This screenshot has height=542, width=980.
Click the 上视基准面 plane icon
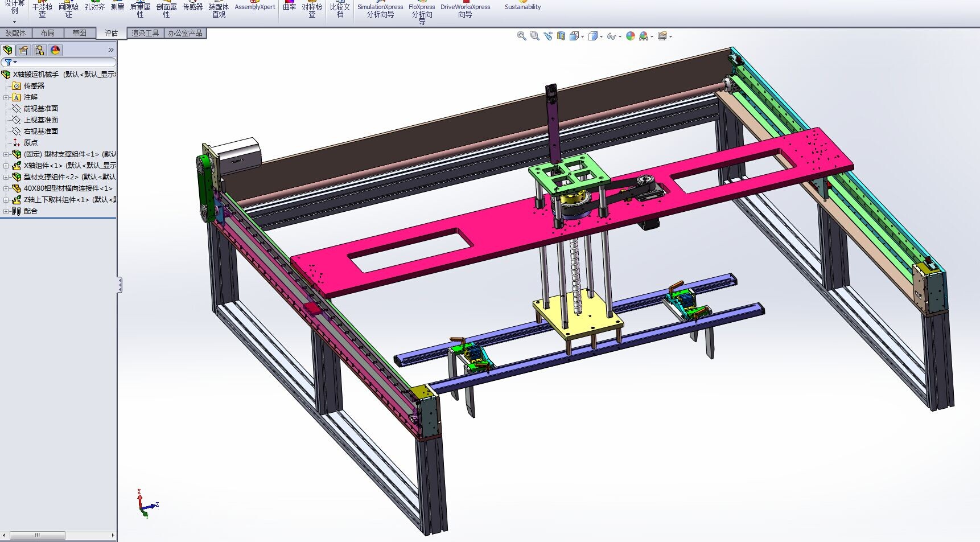[17, 120]
